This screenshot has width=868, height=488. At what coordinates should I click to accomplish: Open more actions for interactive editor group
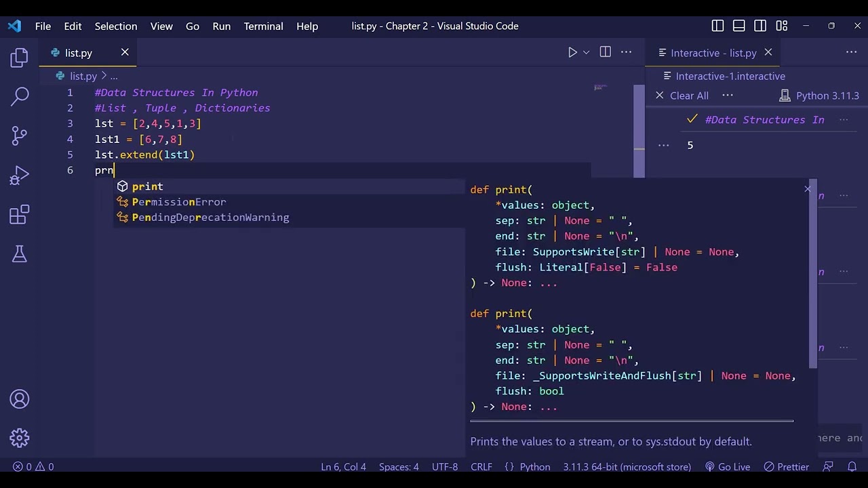pyautogui.click(x=852, y=52)
